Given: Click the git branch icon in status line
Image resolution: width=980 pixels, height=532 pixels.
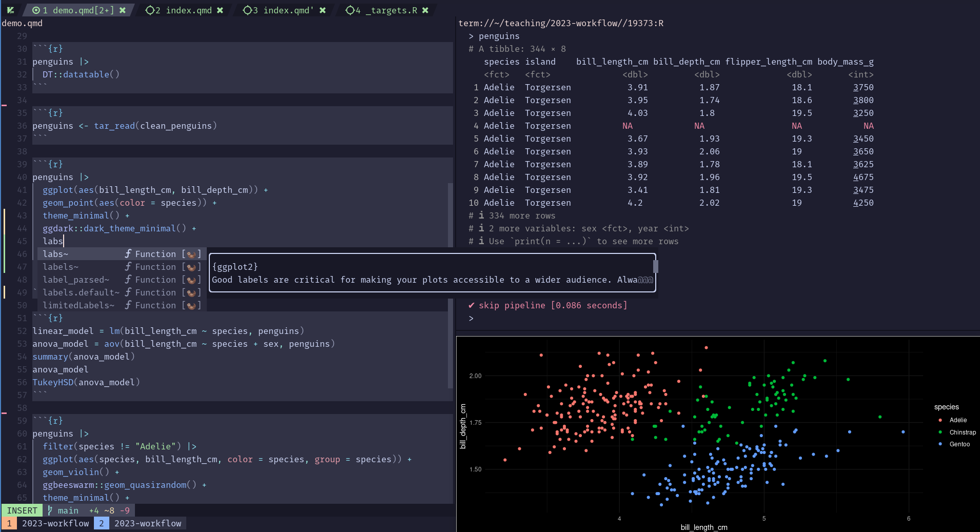Looking at the screenshot, I should coord(50,510).
